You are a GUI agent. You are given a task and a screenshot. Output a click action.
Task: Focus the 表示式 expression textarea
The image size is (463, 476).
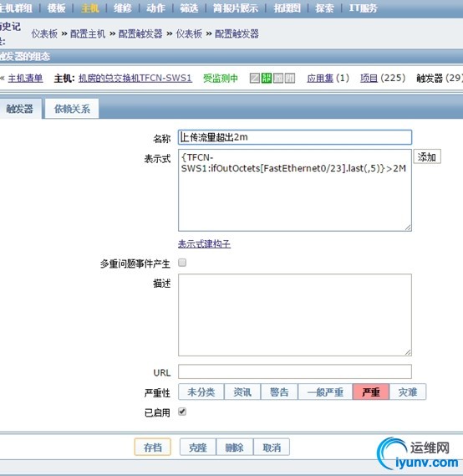coord(295,190)
